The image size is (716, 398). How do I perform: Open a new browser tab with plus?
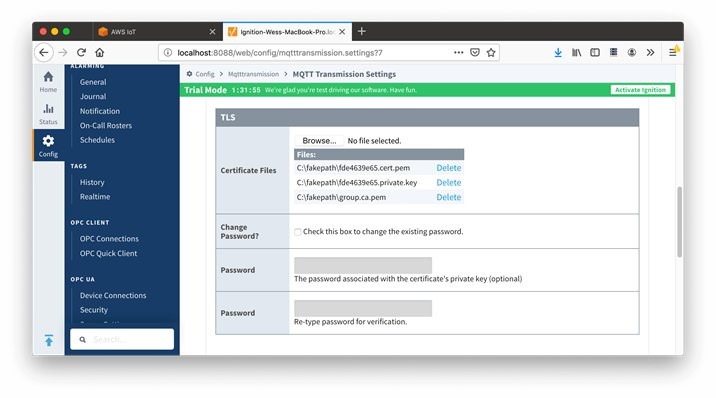point(362,31)
